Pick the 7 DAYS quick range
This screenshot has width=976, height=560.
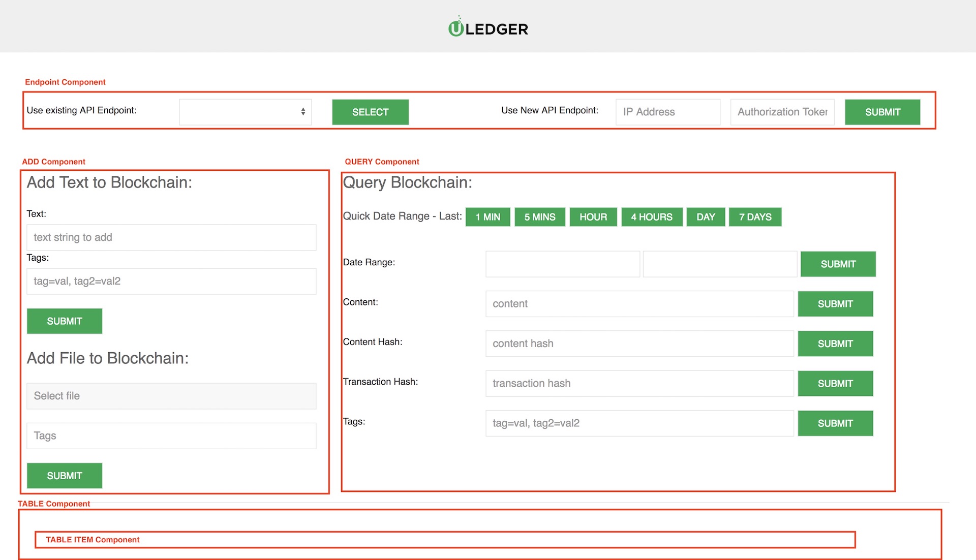click(754, 217)
